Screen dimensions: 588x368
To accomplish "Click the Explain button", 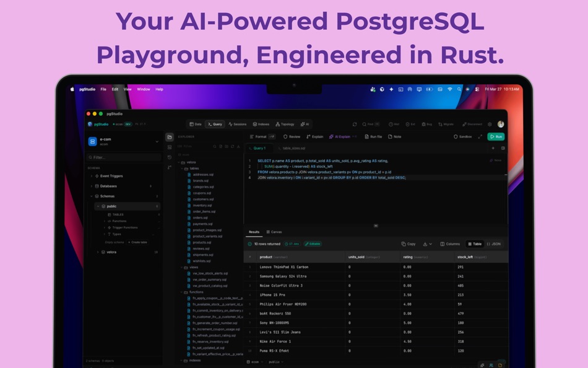I will pos(314,137).
